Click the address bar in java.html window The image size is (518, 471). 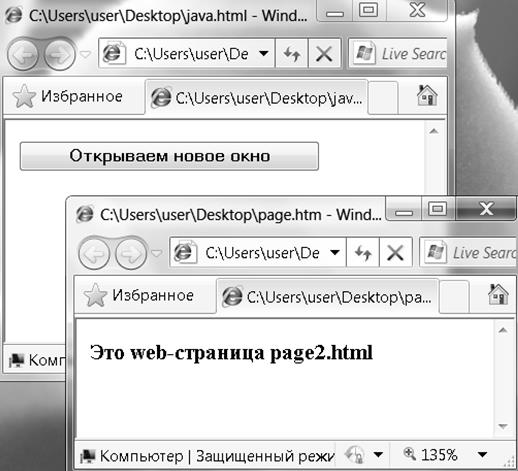[187, 54]
